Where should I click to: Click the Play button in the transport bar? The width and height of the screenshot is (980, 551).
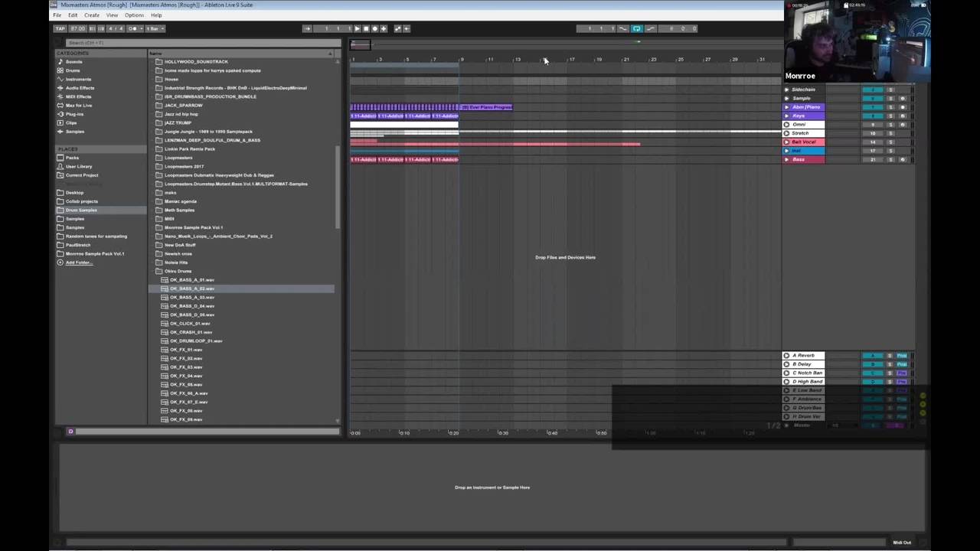pos(357,28)
